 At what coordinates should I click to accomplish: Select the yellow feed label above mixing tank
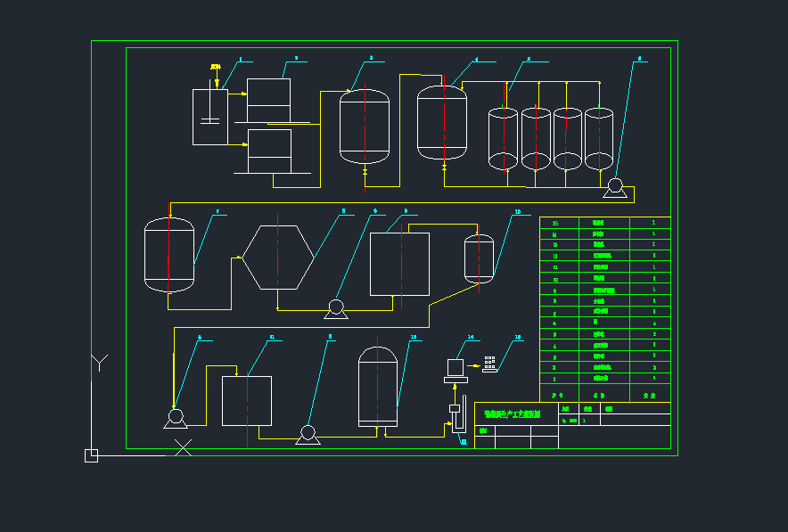pyautogui.click(x=216, y=67)
